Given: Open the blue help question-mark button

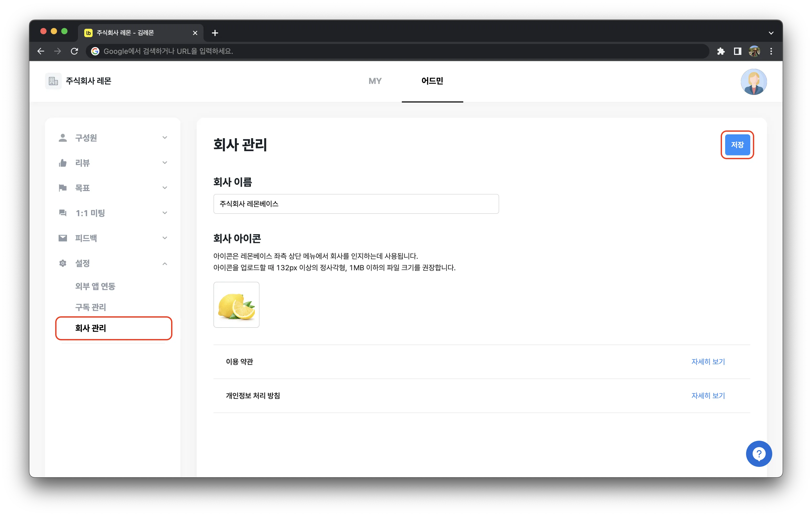Looking at the screenshot, I should pos(759,454).
